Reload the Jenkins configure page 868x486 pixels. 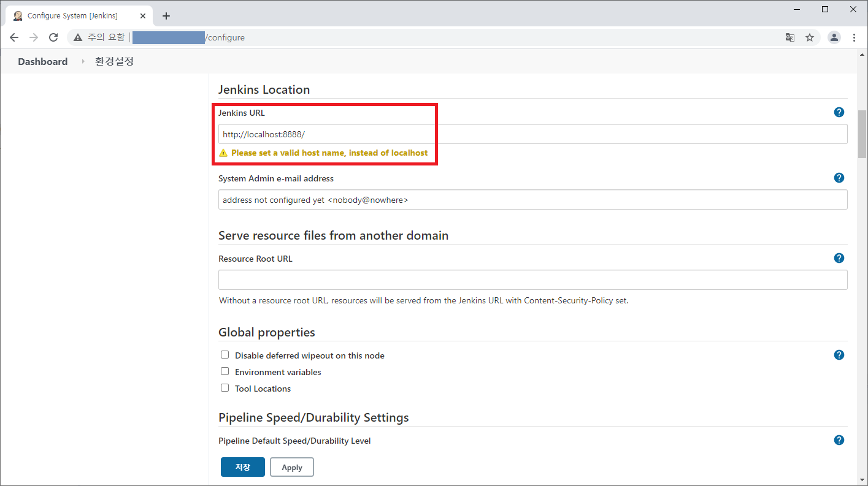point(53,37)
